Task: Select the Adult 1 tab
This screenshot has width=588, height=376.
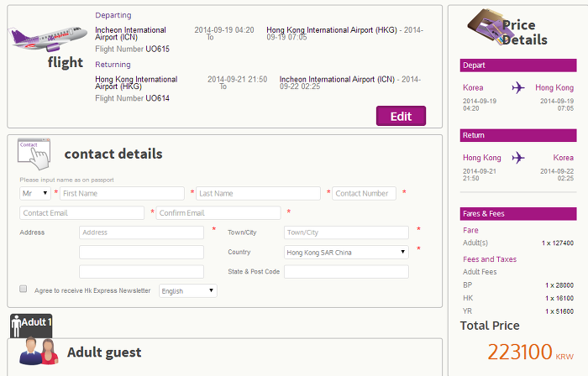Action: [x=31, y=326]
